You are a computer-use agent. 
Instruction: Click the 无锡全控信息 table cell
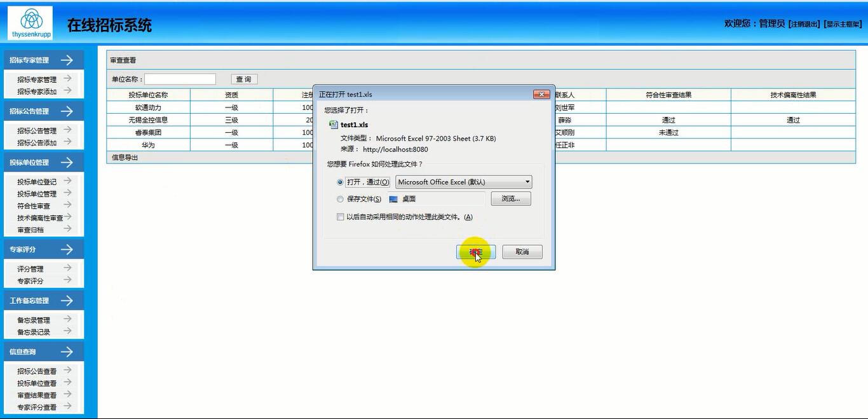(x=148, y=120)
